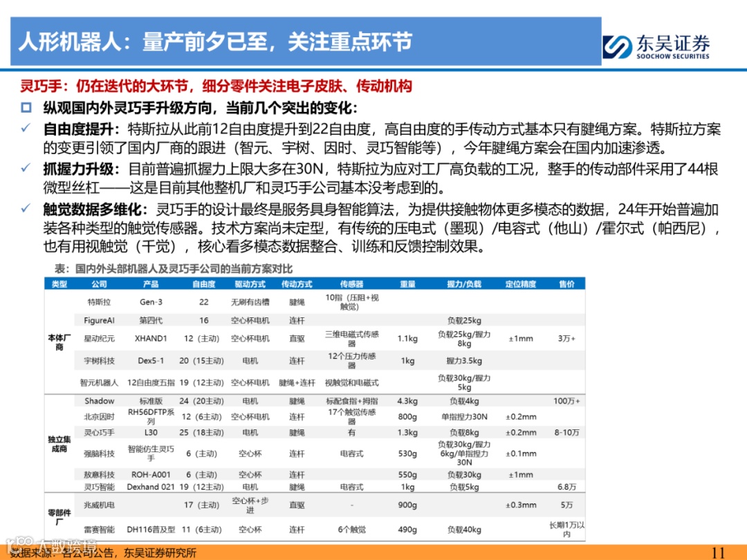
Task: Click the ROH-A001 product cell
Action: [x=151, y=475]
